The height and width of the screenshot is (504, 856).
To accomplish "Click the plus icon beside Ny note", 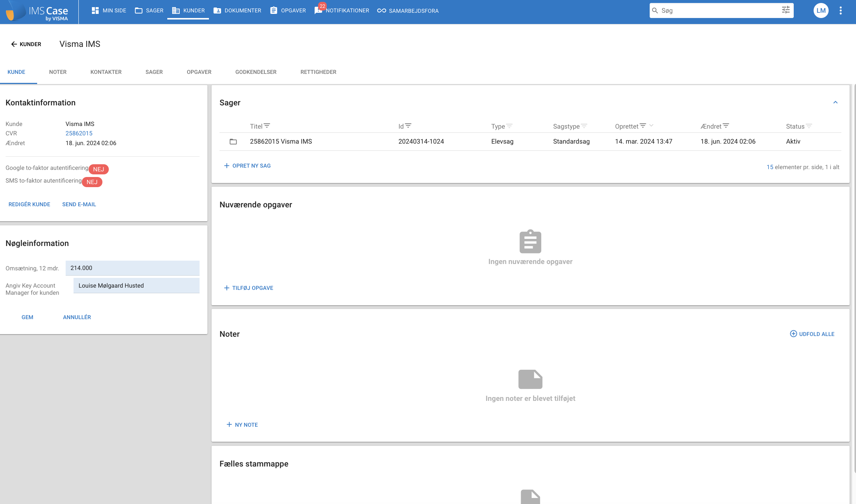I will tap(229, 424).
